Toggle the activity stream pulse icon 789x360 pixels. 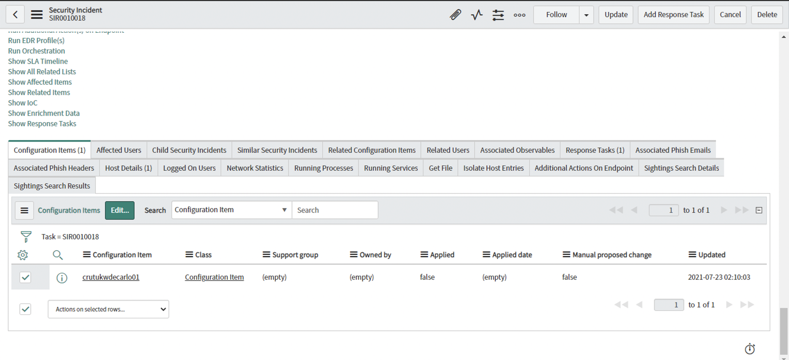pos(477,15)
